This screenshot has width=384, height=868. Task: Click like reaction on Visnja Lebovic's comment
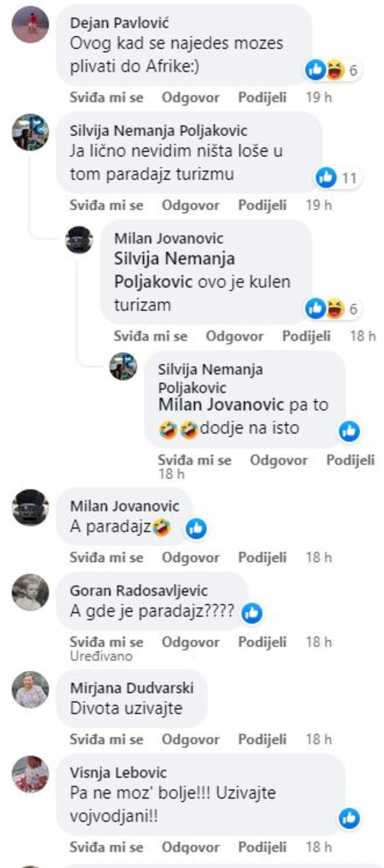coord(350,819)
